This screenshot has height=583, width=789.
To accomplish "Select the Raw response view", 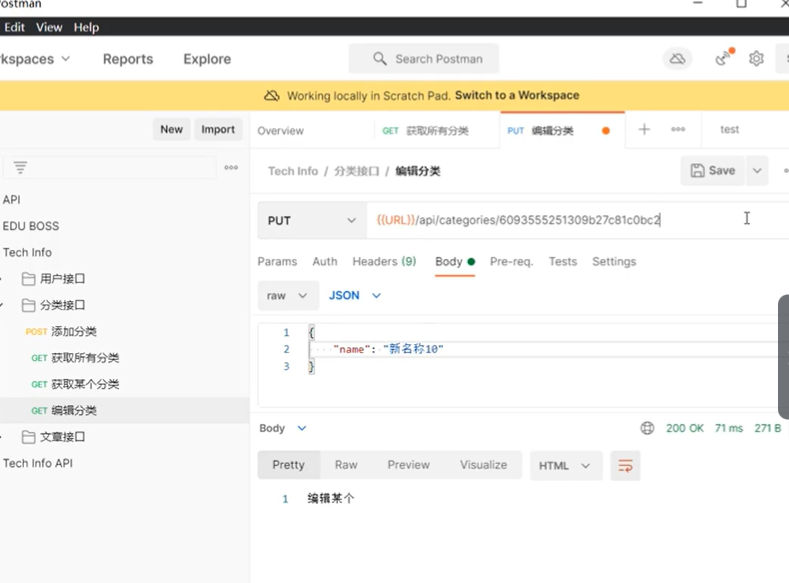I will (346, 465).
